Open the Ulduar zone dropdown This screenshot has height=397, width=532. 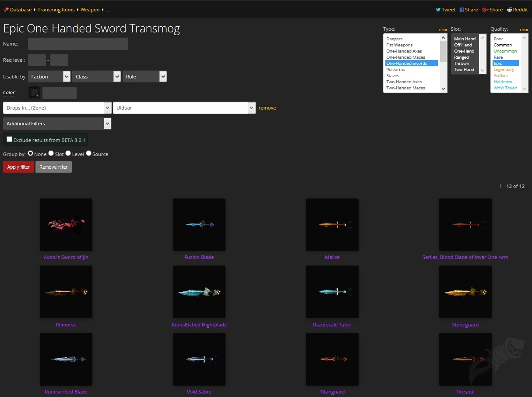click(x=184, y=108)
